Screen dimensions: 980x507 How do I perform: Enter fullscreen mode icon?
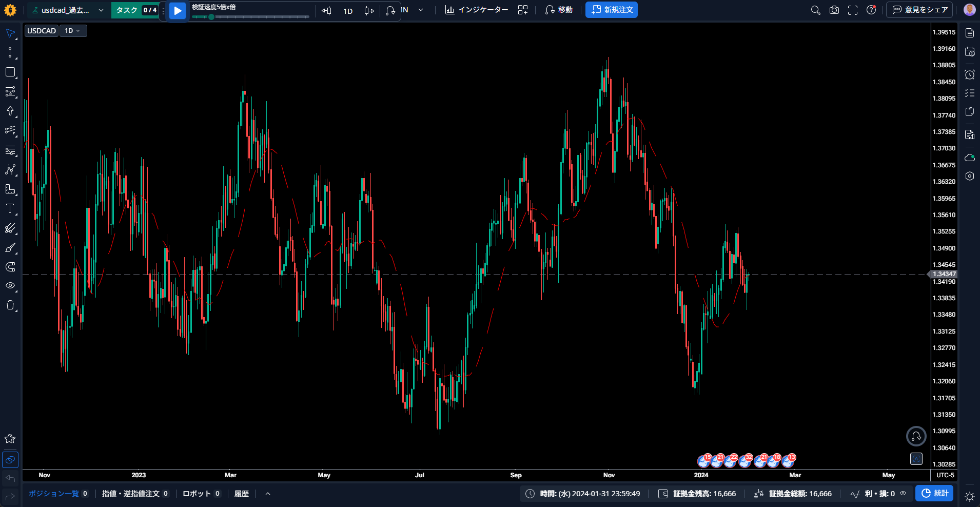coord(853,10)
